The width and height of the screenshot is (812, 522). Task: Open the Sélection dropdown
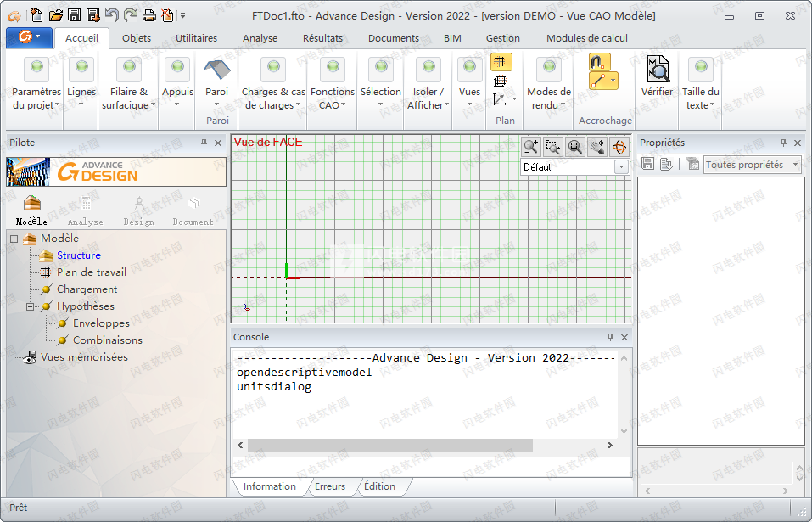tap(381, 83)
